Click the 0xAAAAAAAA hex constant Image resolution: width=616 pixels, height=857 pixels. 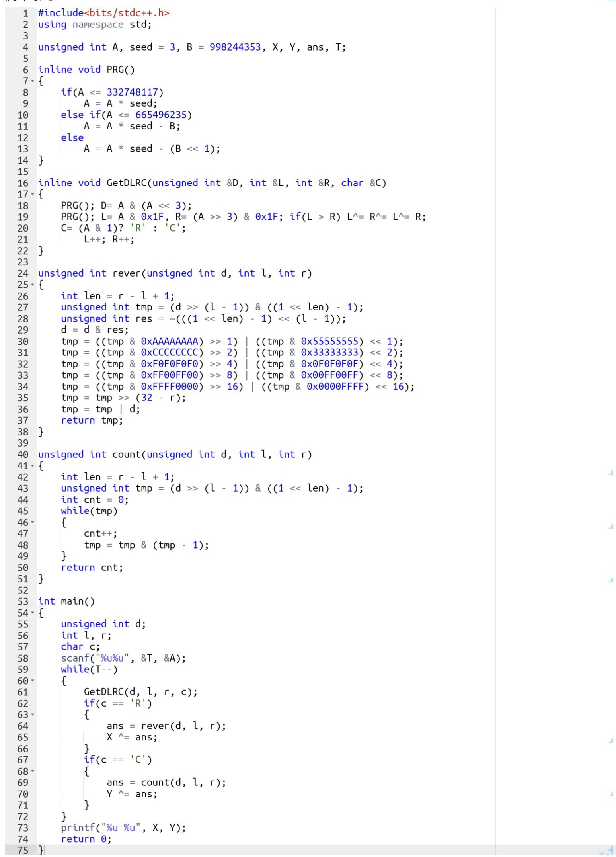tap(170, 342)
